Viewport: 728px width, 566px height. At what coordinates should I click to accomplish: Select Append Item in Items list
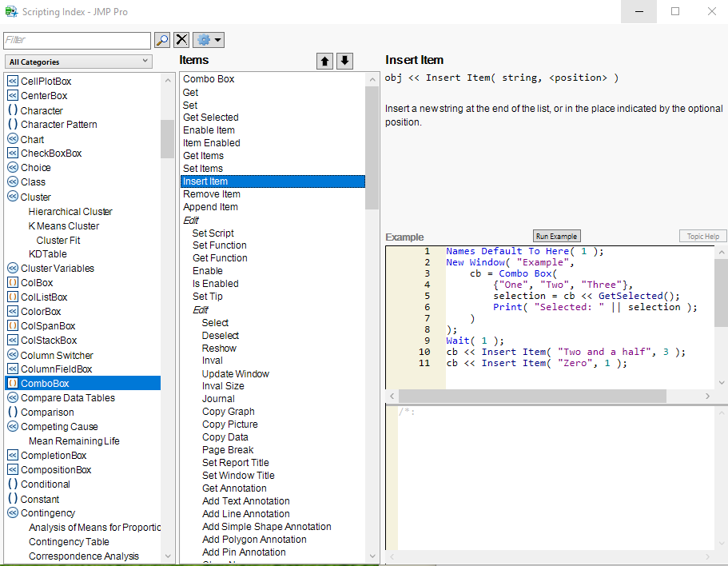(x=210, y=207)
